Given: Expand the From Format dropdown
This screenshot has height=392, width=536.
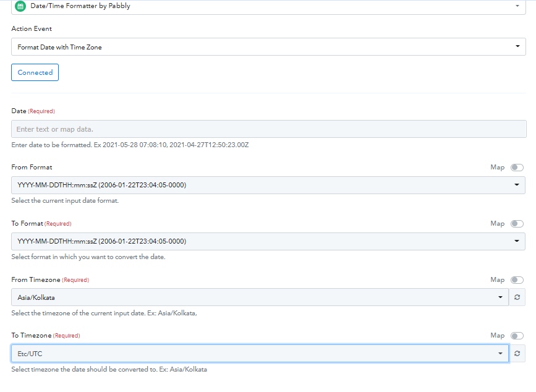Looking at the screenshot, I should click(268, 185).
